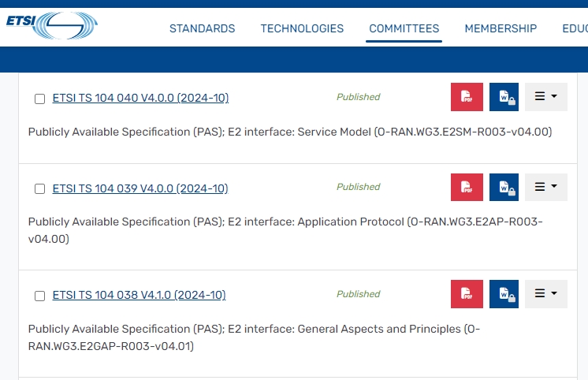The image size is (588, 380).
Task: Download PDF for ETSI TS 104 039
Action: [x=467, y=188]
